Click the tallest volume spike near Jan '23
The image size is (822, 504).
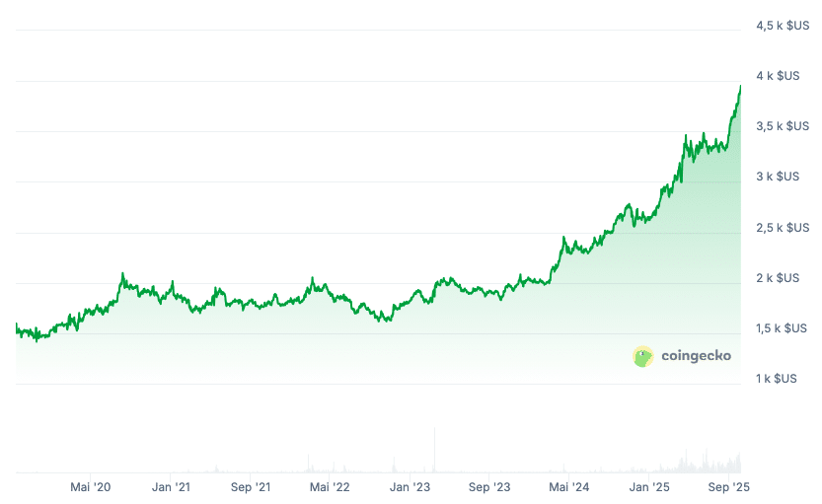click(434, 450)
